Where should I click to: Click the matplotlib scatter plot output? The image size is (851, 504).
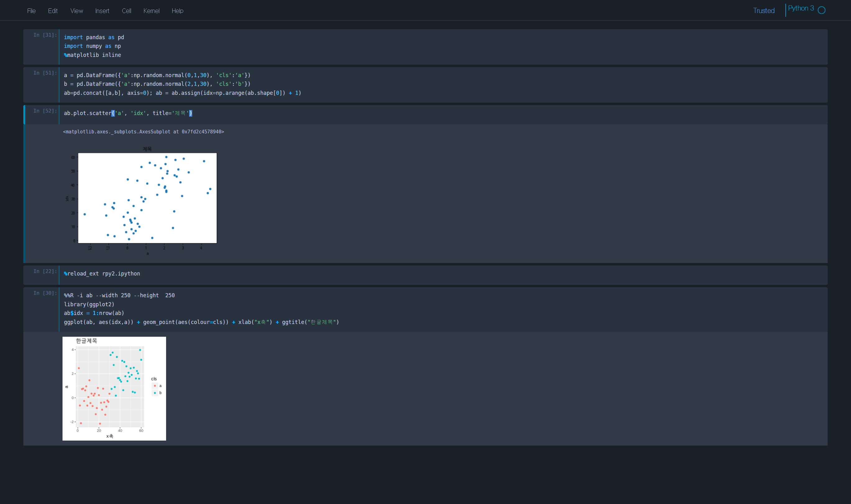147,198
